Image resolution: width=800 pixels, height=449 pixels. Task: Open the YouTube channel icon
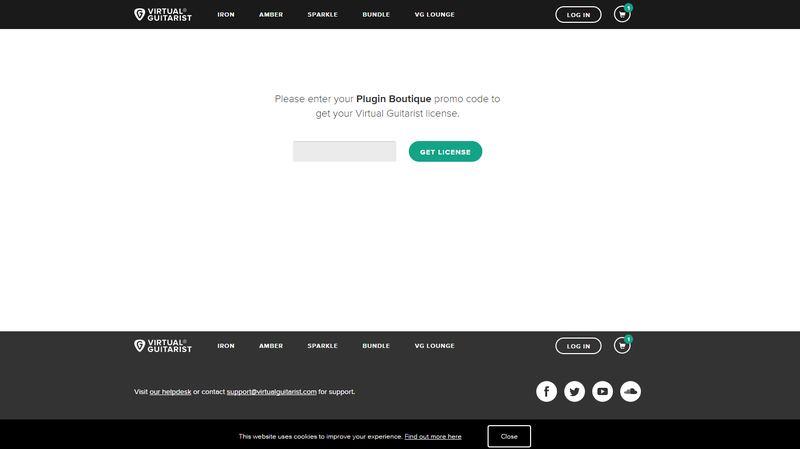click(x=603, y=391)
